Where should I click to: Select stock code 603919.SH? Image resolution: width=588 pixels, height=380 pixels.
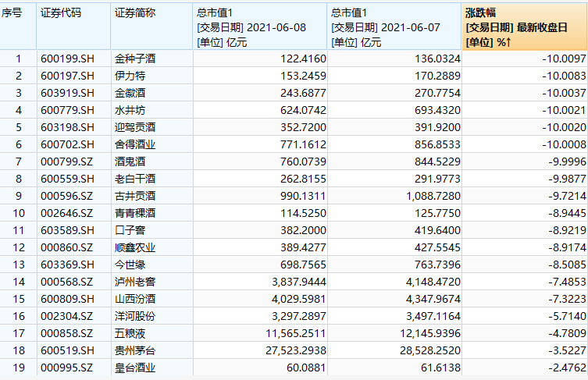click(67, 93)
